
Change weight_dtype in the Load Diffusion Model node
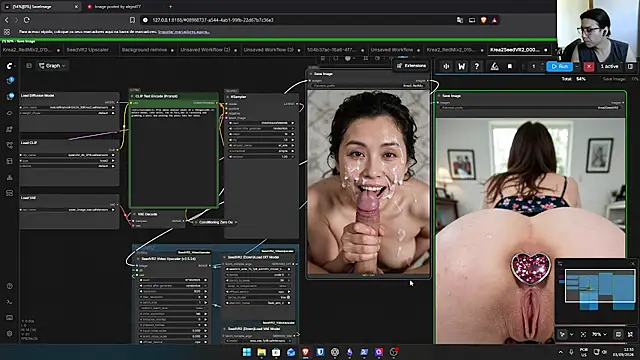coord(68,113)
